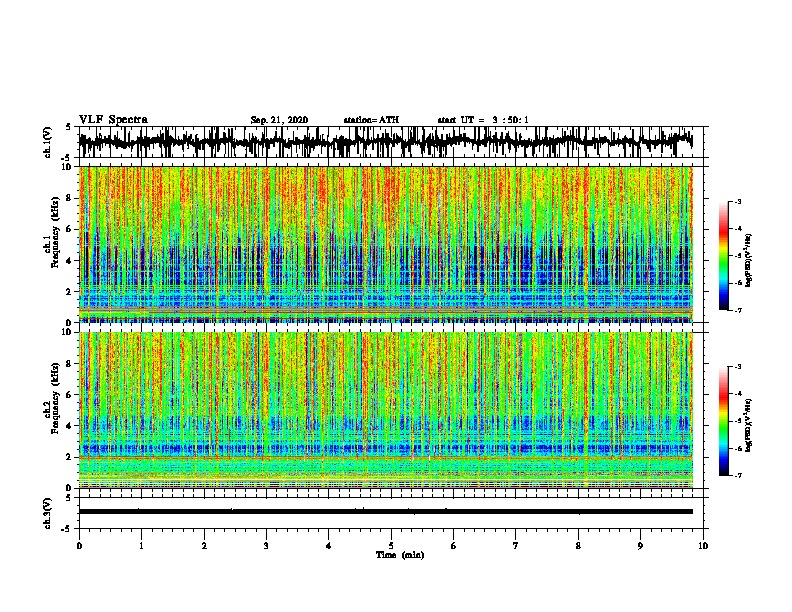This screenshot has height=612, width=792.
Task: Click the "-7" label on lower color bar
Action: 737,475
